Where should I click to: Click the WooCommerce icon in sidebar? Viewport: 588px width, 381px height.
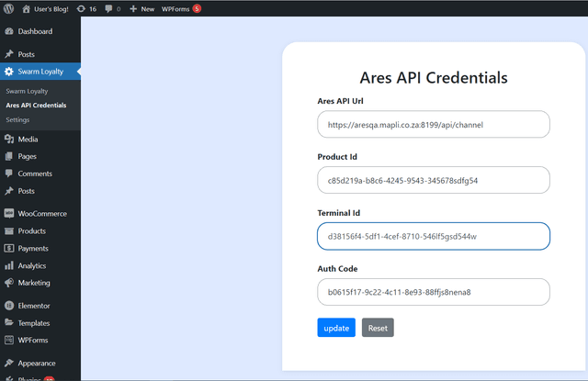pyautogui.click(x=9, y=214)
